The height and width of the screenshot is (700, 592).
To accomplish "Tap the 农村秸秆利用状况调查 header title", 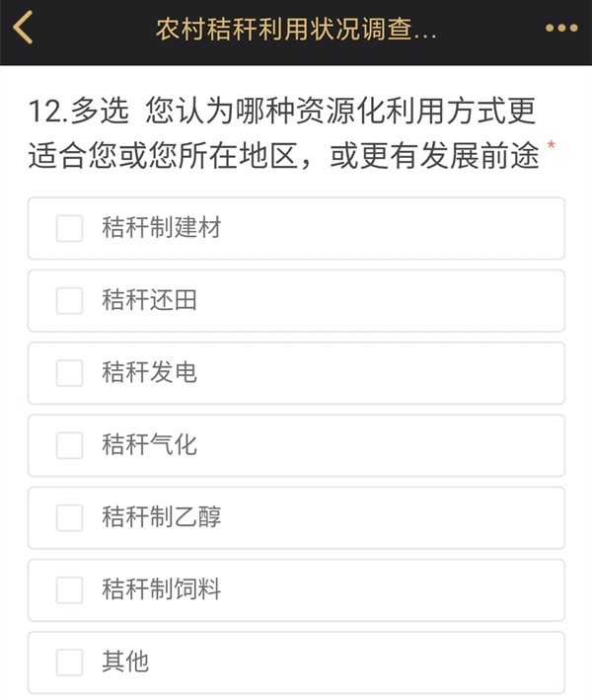I will 296,29.
